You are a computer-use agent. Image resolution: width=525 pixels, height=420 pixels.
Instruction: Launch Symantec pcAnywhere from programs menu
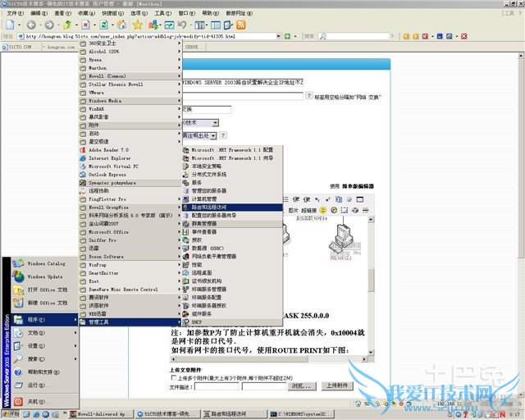pyautogui.click(x=130, y=183)
